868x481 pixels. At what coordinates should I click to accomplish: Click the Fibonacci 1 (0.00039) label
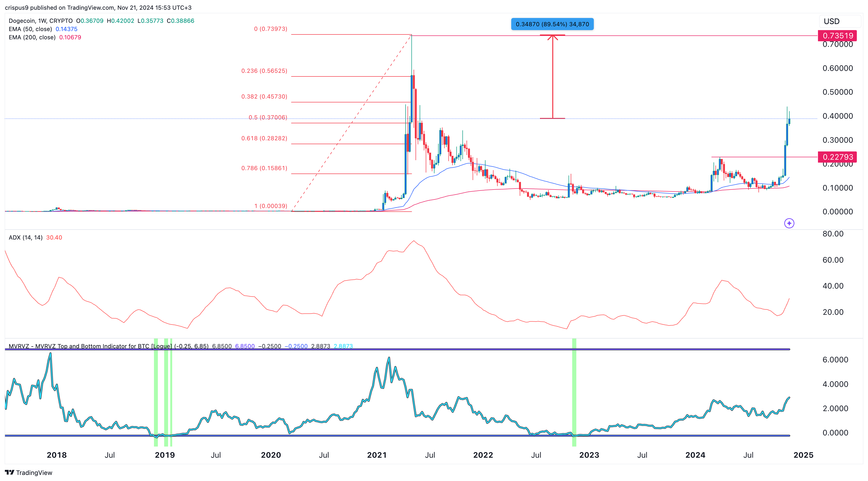click(x=271, y=206)
